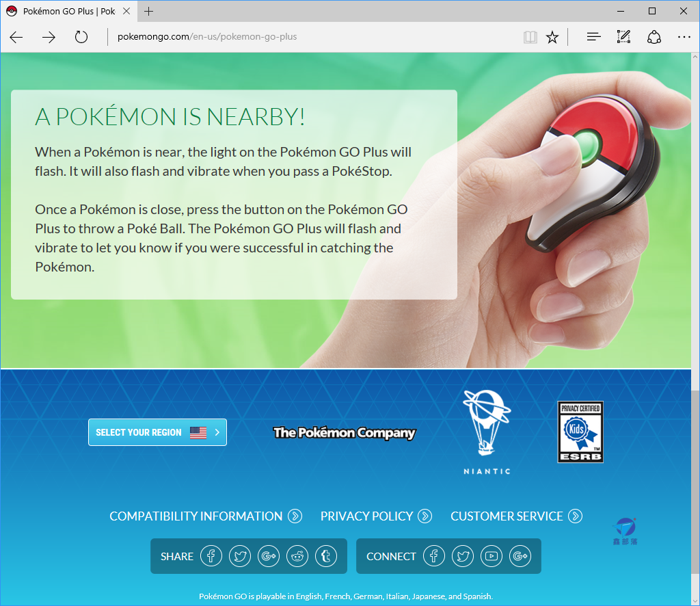Open the Select Your Region selector
The width and height of the screenshot is (700, 606).
click(x=158, y=432)
